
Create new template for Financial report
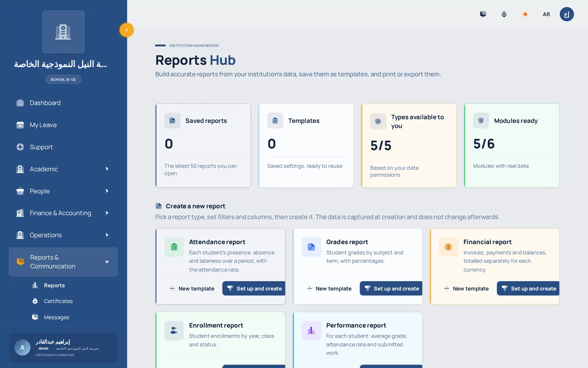click(466, 289)
